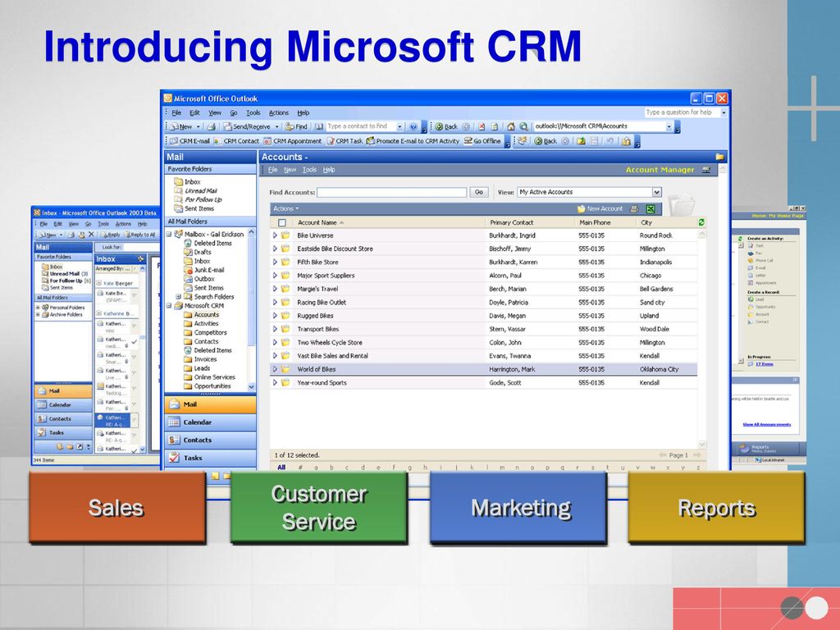
Task: Select the World of Bikes account name
Action: pyautogui.click(x=316, y=369)
